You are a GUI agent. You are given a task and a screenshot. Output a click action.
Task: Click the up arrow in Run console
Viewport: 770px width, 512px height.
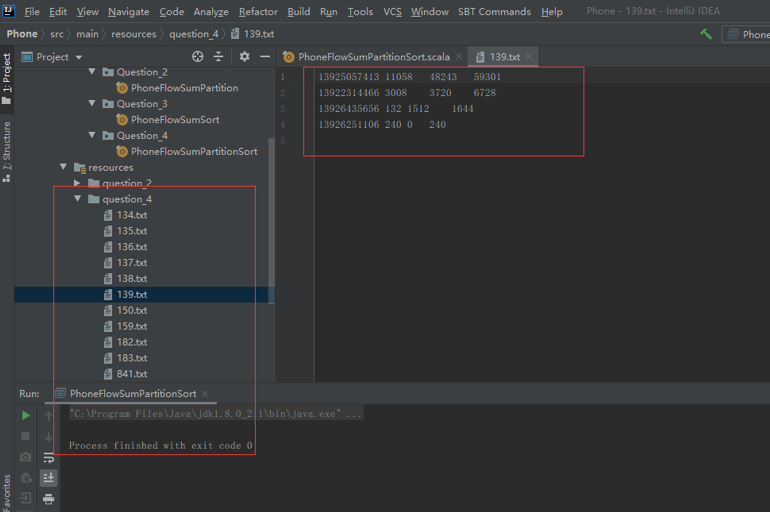click(x=48, y=416)
